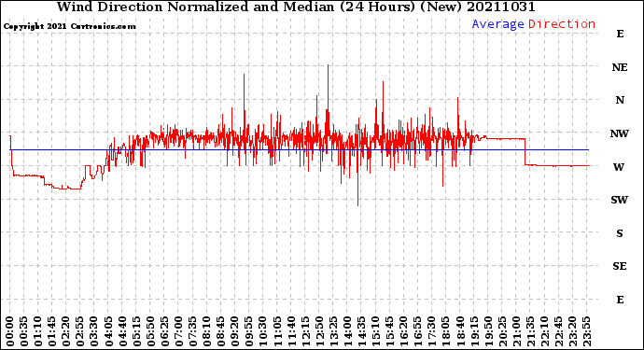Click the blue average direction line
The image size is (644, 350).
[300, 150]
